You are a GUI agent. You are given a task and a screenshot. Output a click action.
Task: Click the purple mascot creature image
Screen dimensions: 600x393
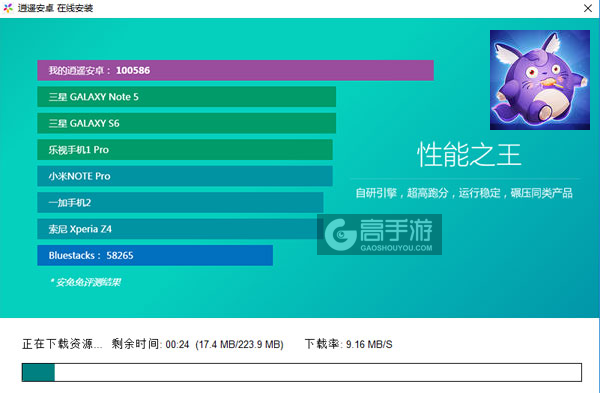[x=540, y=80]
